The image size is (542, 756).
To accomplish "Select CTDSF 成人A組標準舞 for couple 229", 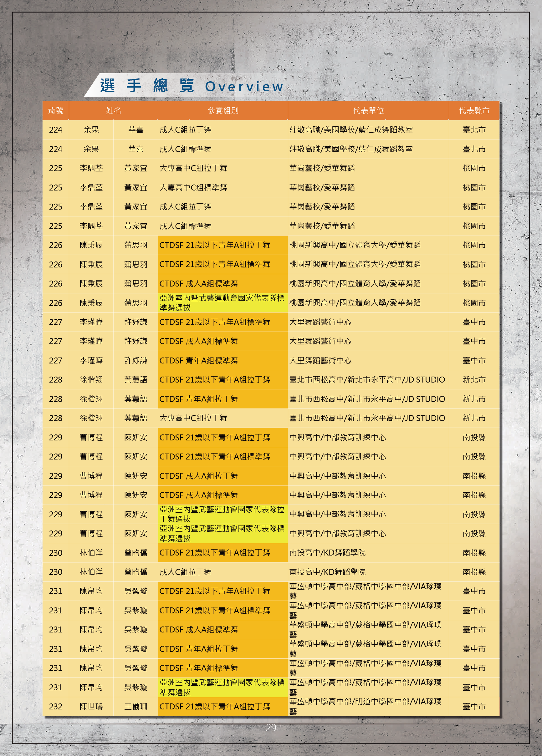I will coord(223,495).
